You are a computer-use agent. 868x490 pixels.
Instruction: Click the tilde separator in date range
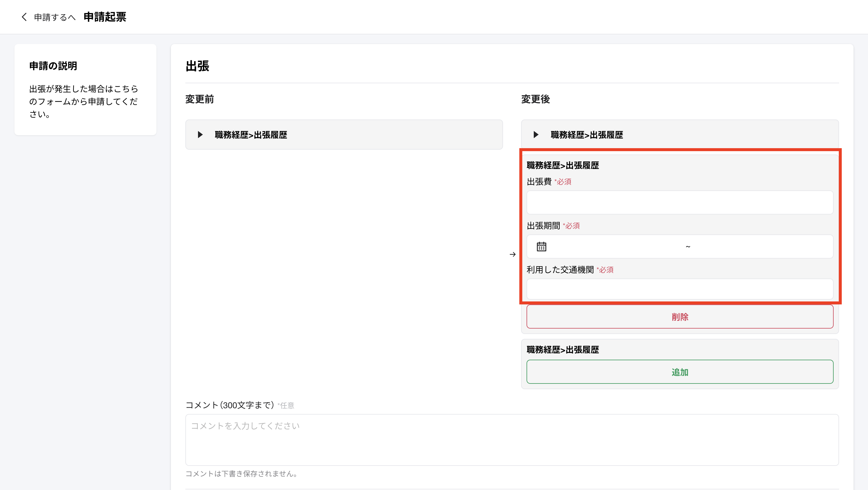point(688,247)
